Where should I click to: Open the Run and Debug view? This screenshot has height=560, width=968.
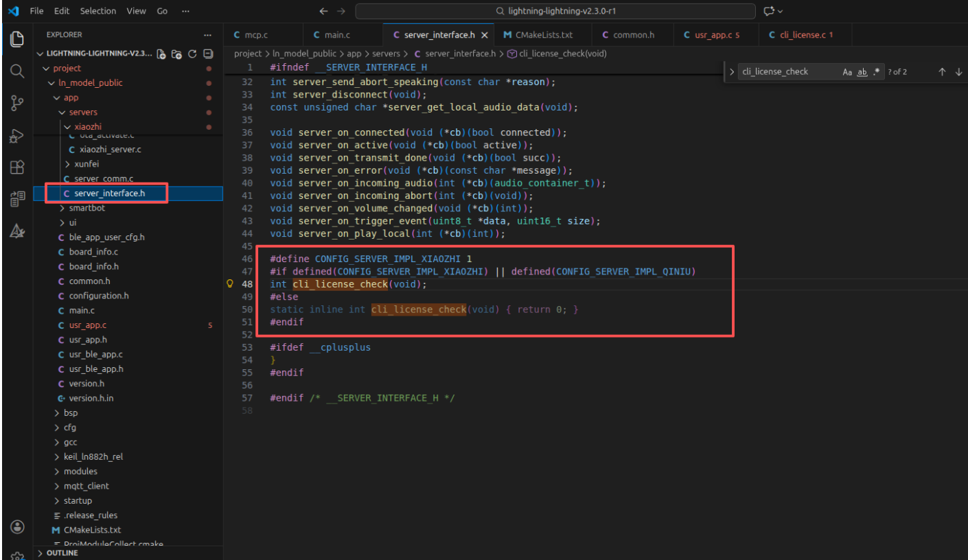(x=17, y=135)
